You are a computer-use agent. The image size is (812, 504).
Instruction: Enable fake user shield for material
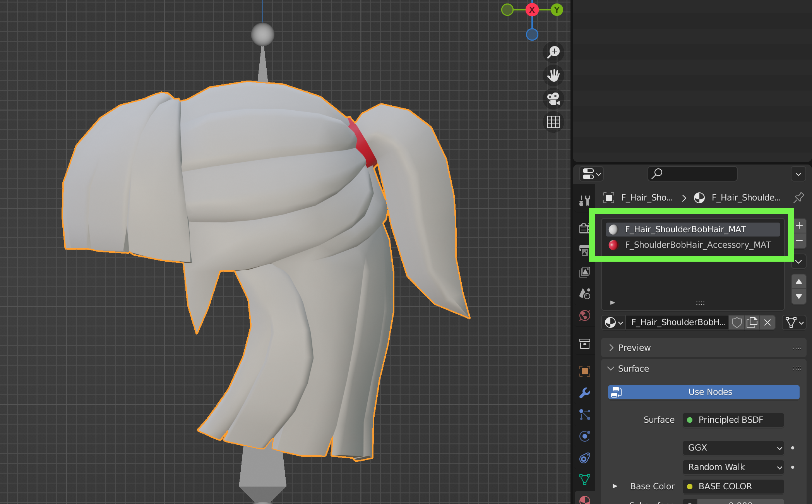[x=737, y=322]
